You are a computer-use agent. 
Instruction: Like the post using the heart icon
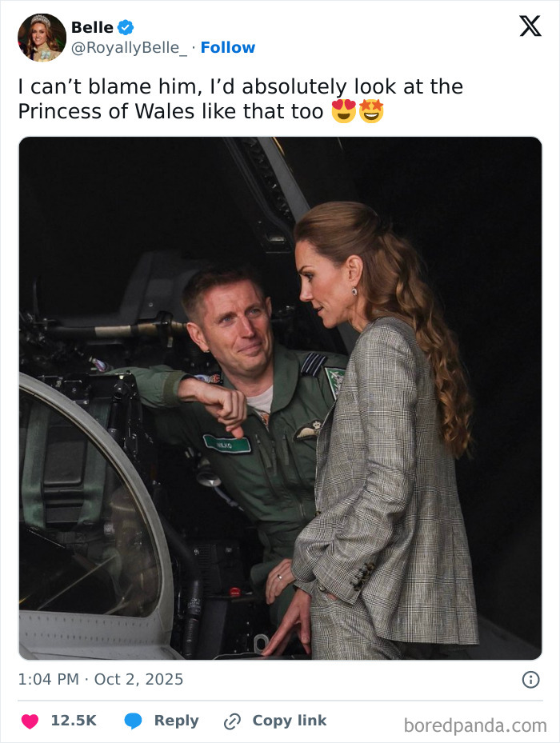(30, 721)
